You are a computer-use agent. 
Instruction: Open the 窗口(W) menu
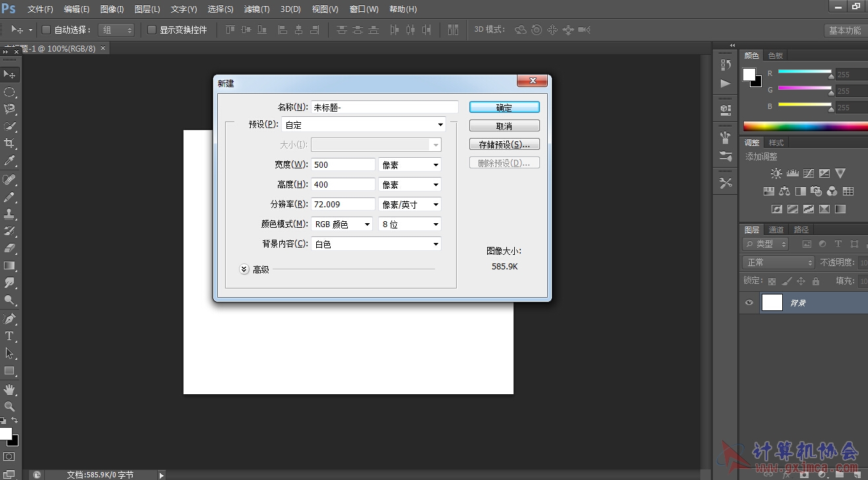tap(364, 9)
